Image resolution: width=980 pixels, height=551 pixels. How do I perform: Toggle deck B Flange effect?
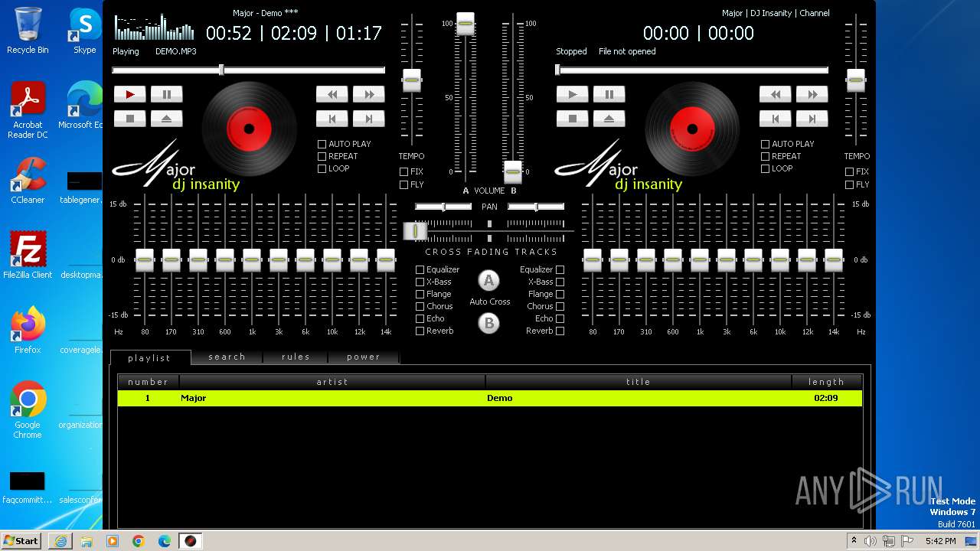coord(560,294)
